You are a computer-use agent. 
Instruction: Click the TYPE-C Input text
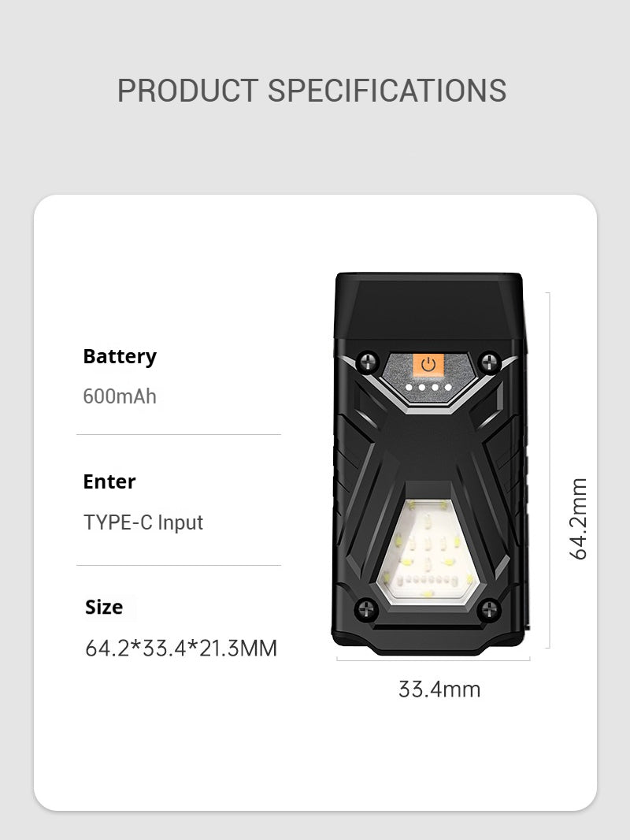coord(143,522)
